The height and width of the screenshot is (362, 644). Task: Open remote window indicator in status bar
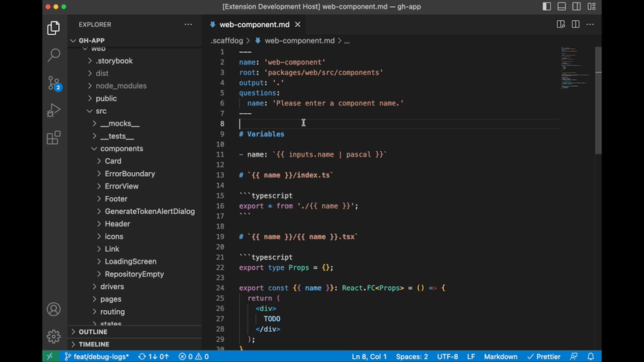point(50,357)
